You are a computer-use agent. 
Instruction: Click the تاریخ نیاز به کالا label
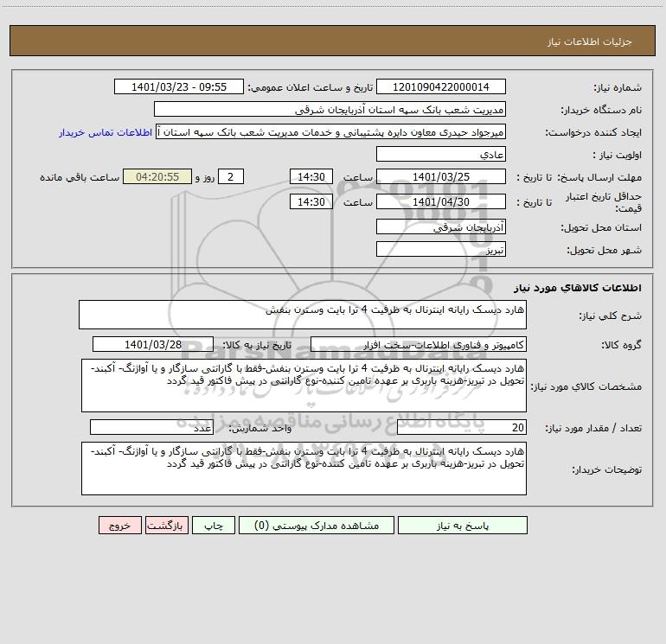pos(257,345)
